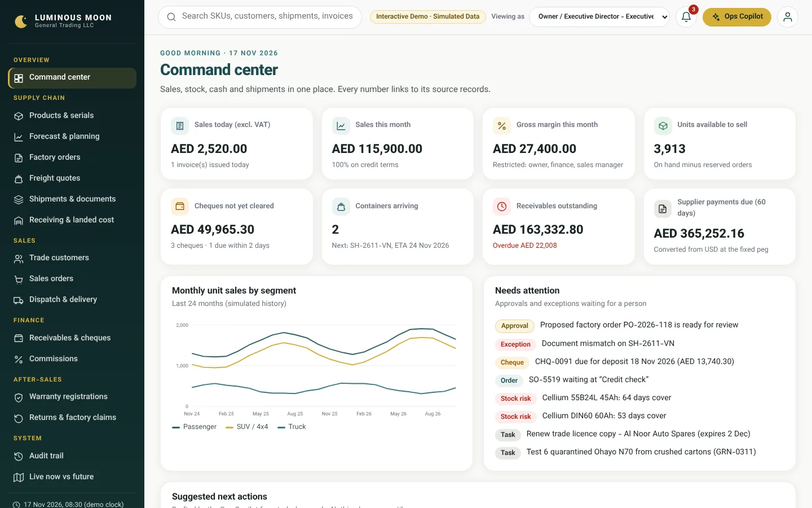Open Forecast & planning page
This screenshot has height=508, width=812.
[72, 137]
